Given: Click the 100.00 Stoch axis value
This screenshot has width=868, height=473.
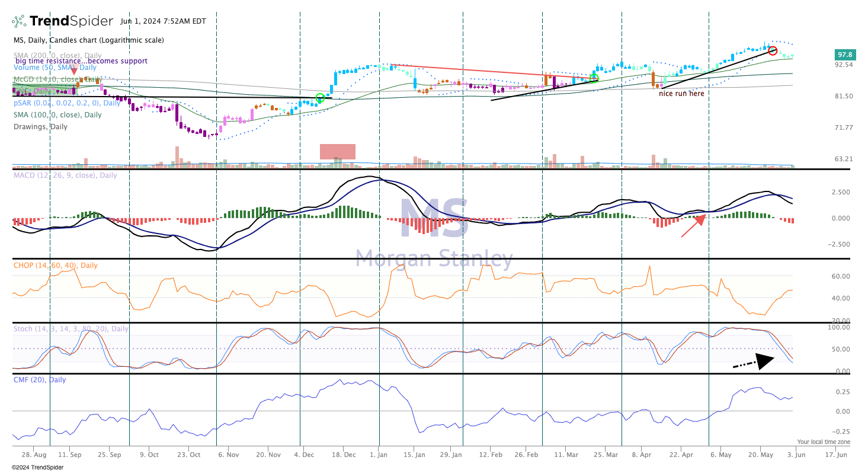Looking at the screenshot, I should [840, 327].
